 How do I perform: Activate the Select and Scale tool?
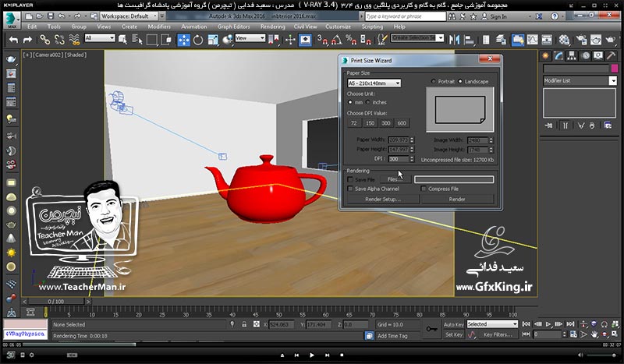tap(213, 40)
